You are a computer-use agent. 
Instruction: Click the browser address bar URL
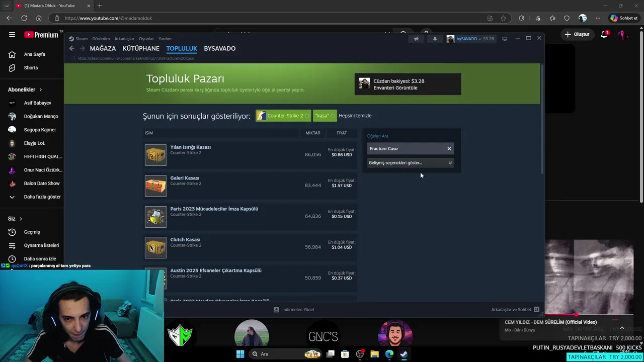click(108, 18)
